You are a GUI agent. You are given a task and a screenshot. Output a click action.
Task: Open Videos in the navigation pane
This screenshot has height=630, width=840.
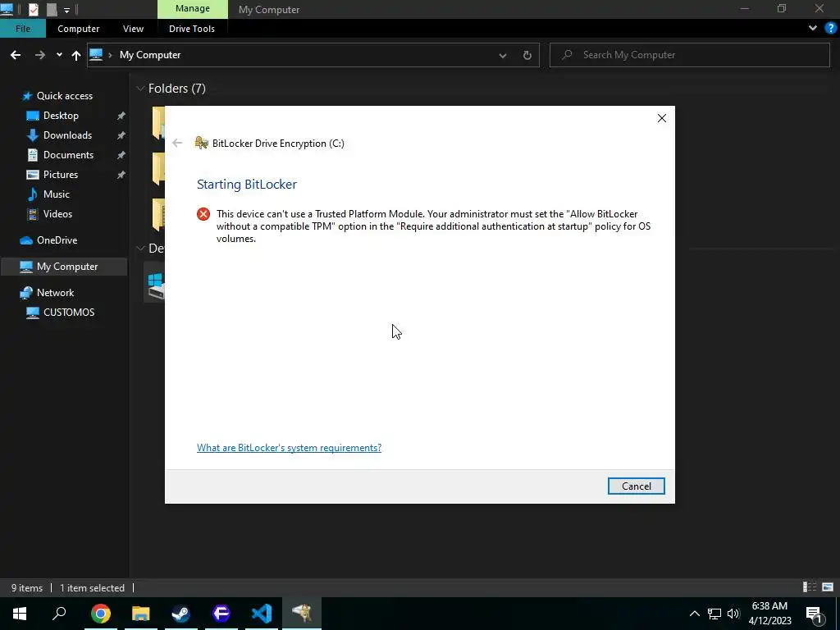[x=57, y=214]
